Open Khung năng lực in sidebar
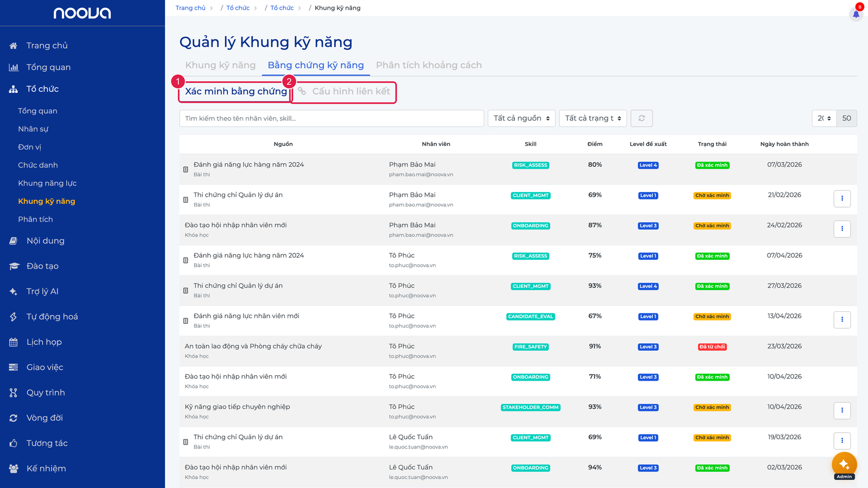Screen dimensions: 868x488 point(47,183)
